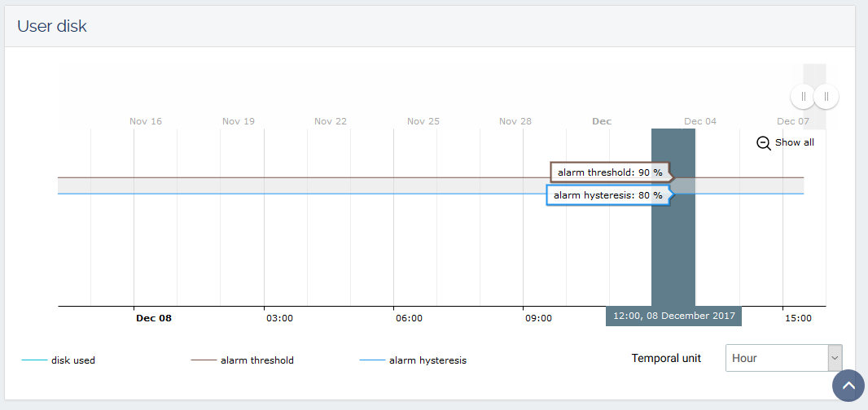The width and height of the screenshot is (868, 410).
Task: Click the alarm threshold 90 % tooltip
Action: pos(609,172)
